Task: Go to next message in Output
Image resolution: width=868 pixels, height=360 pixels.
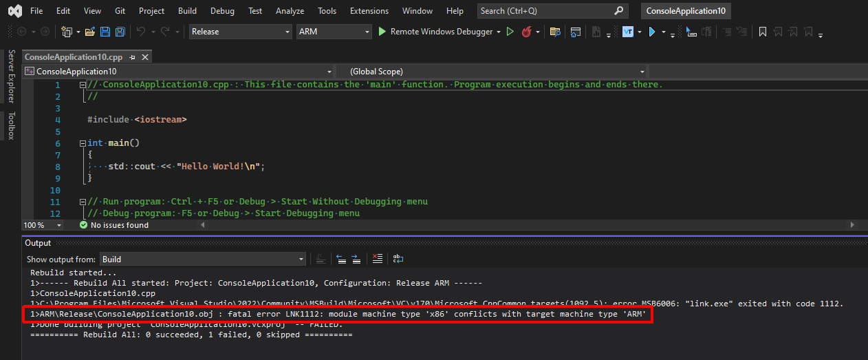Action: [356, 259]
